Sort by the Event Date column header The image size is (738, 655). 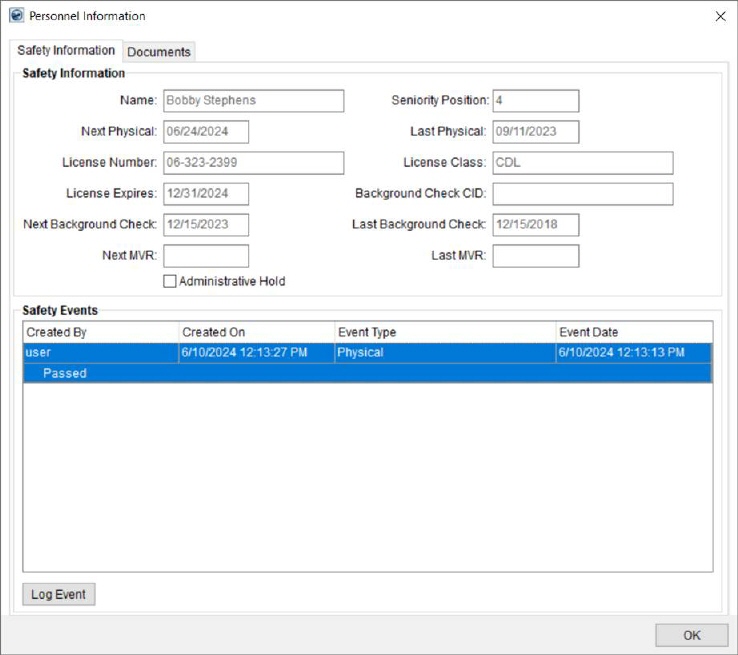634,332
